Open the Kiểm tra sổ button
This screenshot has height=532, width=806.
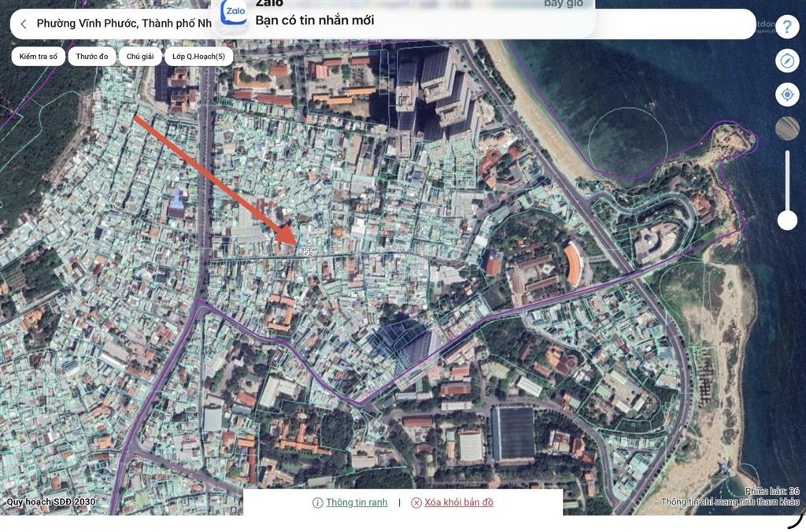pyautogui.click(x=38, y=57)
